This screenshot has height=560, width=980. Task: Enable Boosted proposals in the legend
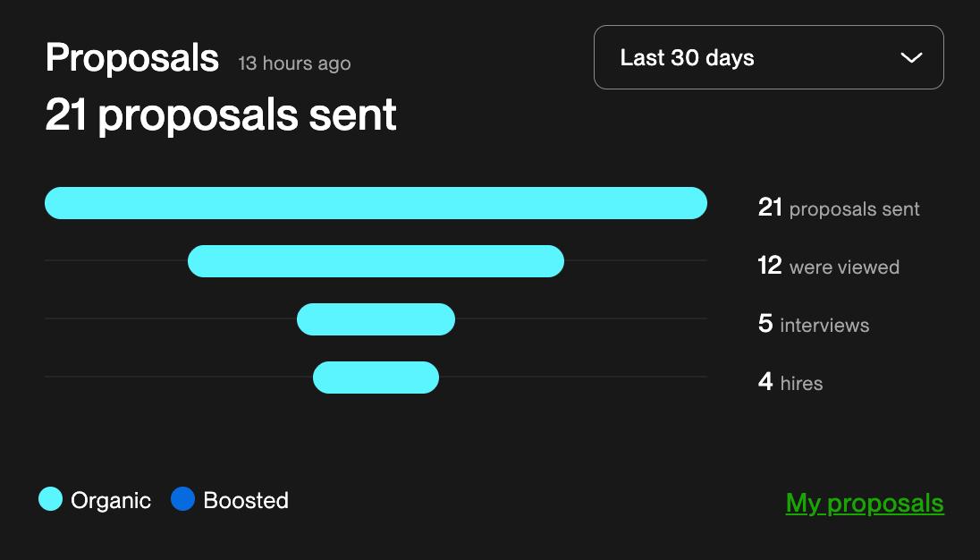tap(229, 500)
